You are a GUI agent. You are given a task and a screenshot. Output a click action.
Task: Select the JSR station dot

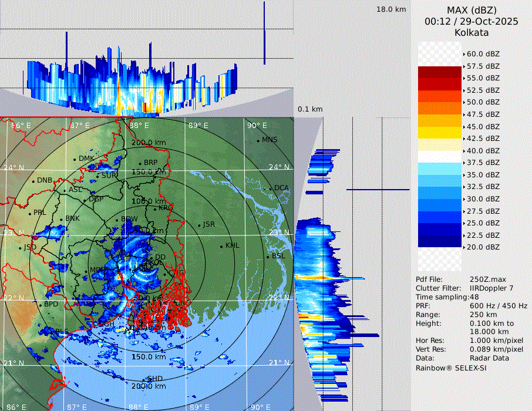pyautogui.click(x=198, y=225)
